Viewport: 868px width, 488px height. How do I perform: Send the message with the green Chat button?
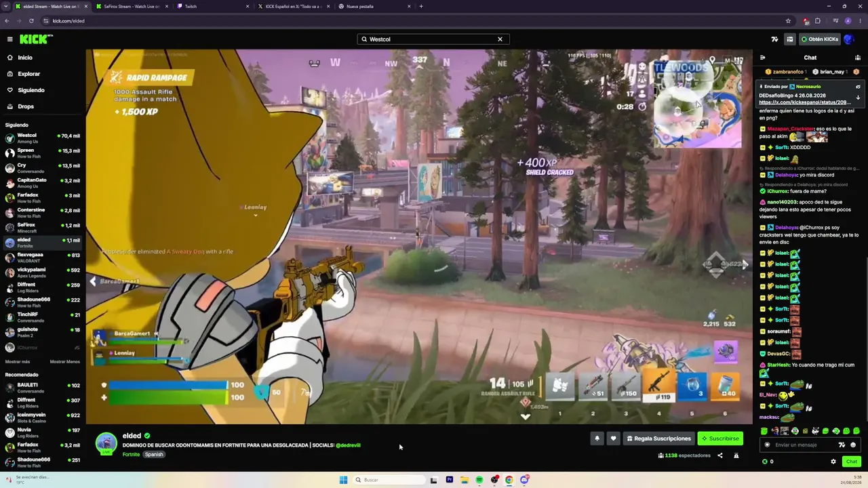[852, 462]
